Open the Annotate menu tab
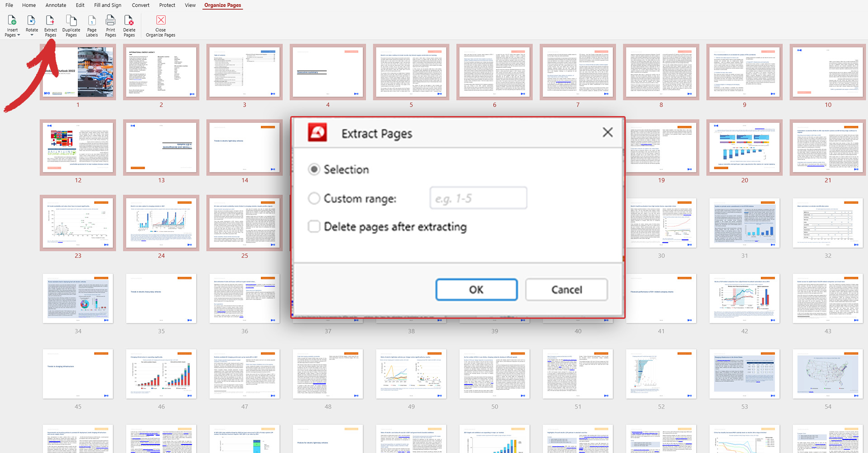 click(x=56, y=5)
